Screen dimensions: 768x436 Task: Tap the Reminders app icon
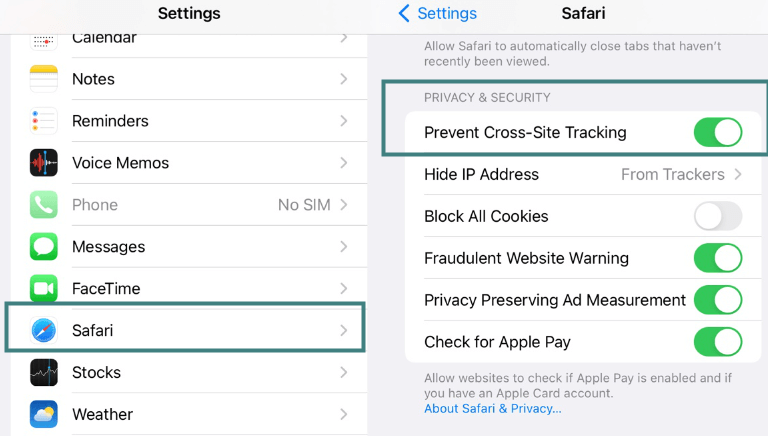44,121
